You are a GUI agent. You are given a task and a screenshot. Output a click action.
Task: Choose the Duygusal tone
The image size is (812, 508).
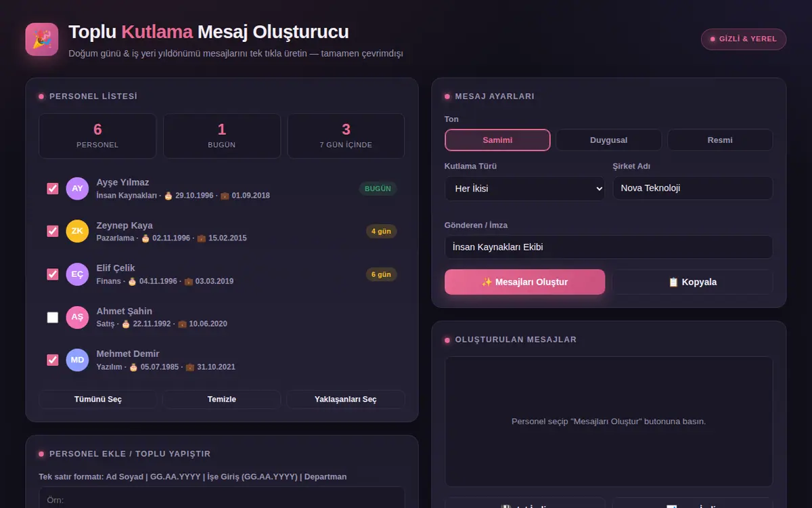click(x=608, y=140)
